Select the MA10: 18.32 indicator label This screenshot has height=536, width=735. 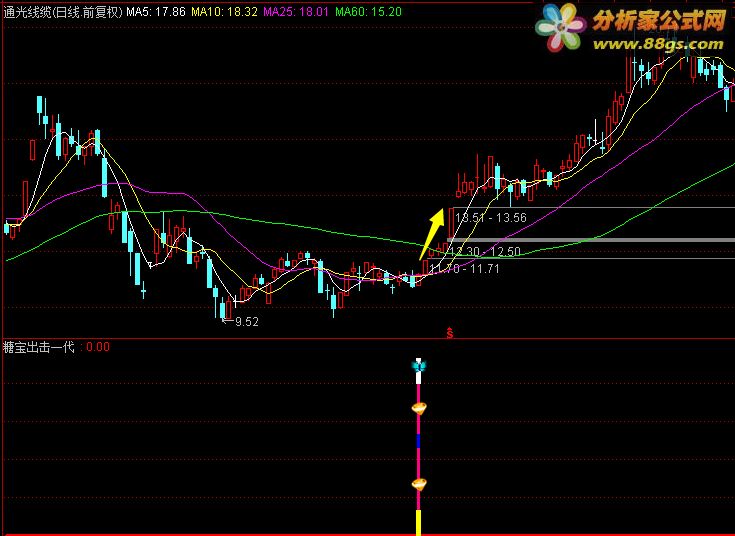click(224, 12)
